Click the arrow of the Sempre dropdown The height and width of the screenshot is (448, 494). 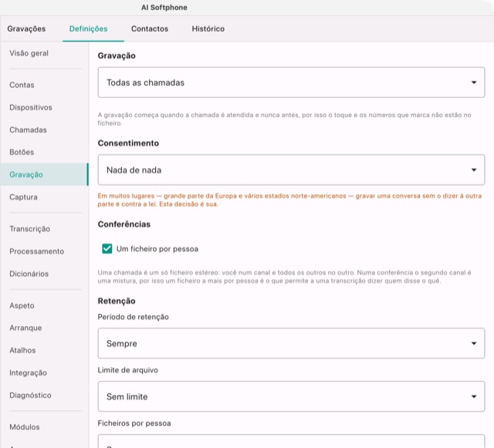click(474, 343)
